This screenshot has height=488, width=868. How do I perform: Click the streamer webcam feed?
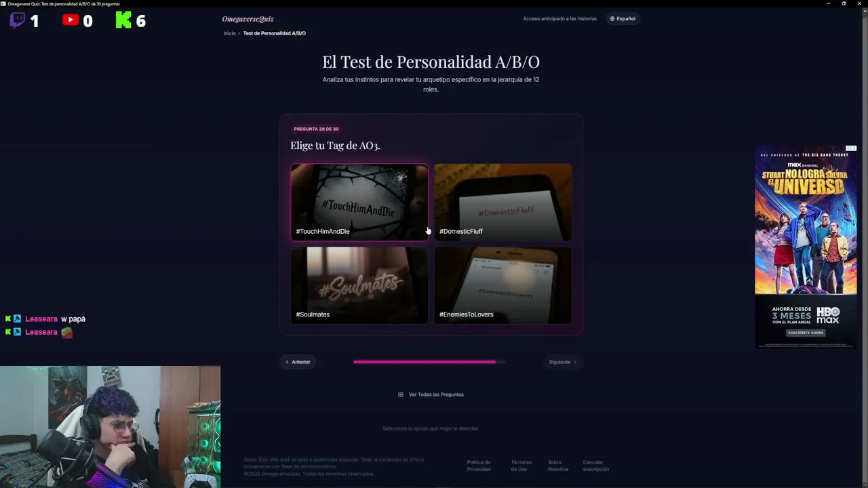(x=110, y=427)
